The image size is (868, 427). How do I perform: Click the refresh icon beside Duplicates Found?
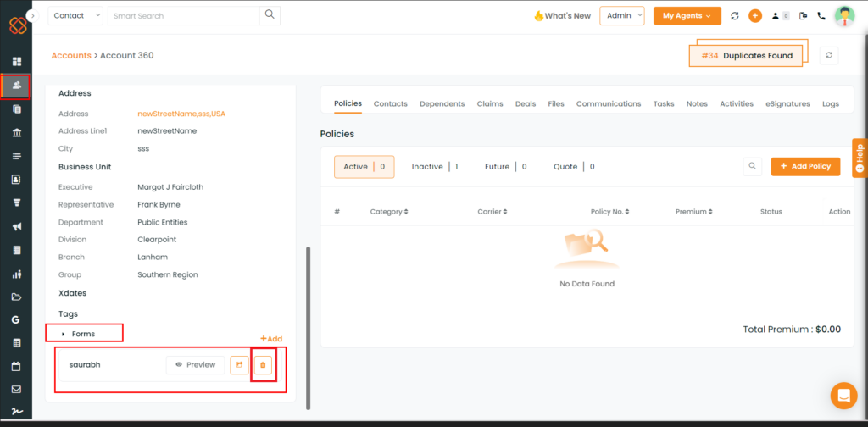coord(829,55)
